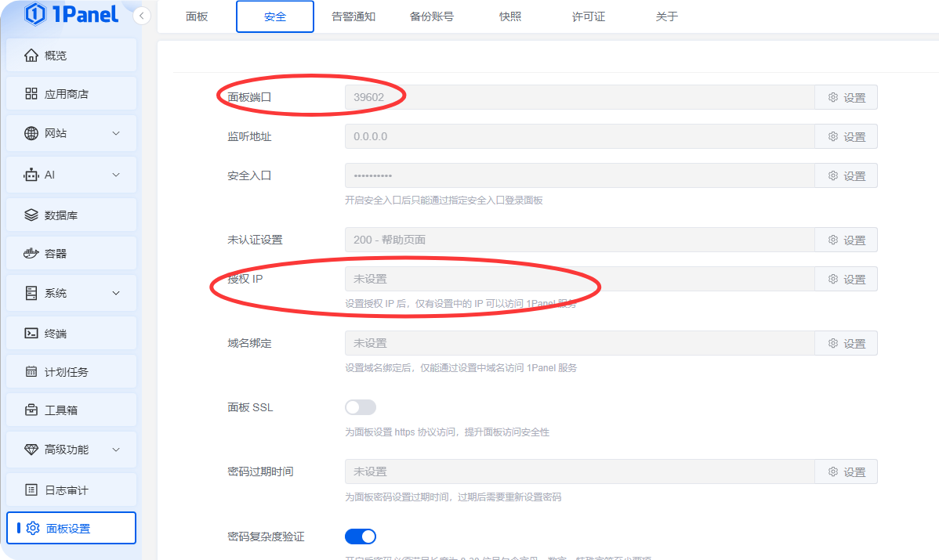Click the masked 安全入口 field
This screenshot has width=939, height=560.
click(580, 175)
